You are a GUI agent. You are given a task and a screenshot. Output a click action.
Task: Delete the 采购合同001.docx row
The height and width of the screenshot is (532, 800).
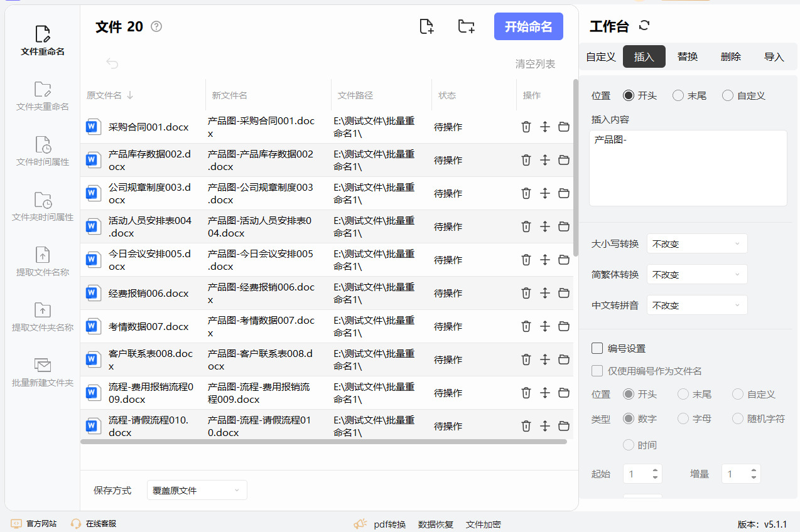click(x=526, y=127)
